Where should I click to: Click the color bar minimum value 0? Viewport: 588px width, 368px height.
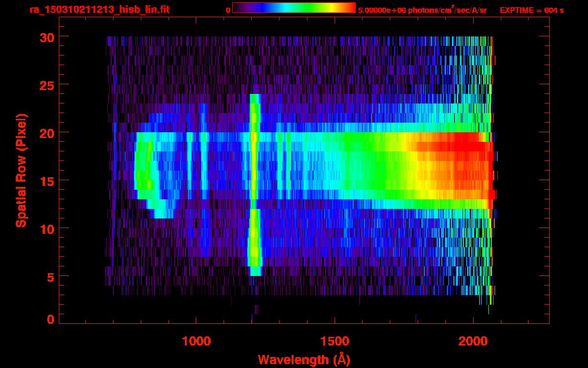pyautogui.click(x=228, y=10)
